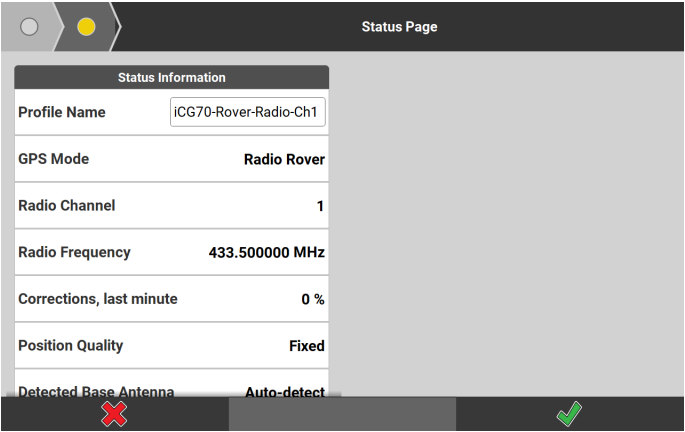
Task: Select the Radio Frequency label
Action: (x=74, y=252)
